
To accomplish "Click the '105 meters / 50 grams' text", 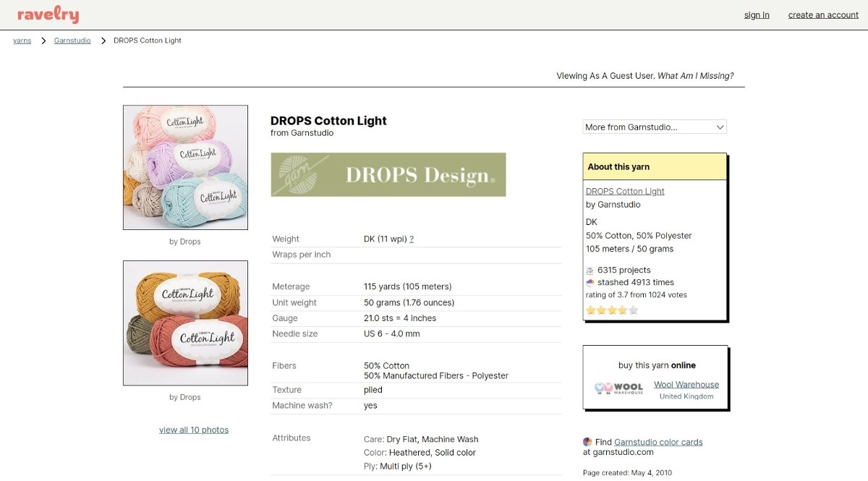I will (629, 249).
